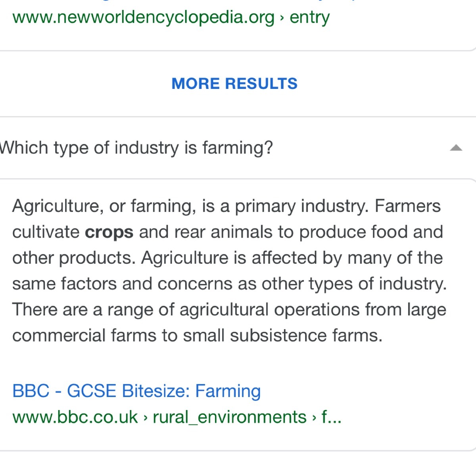The image size is (476, 476).
Task: Click the "entry" breadcrumb segment
Action: tap(309, 17)
